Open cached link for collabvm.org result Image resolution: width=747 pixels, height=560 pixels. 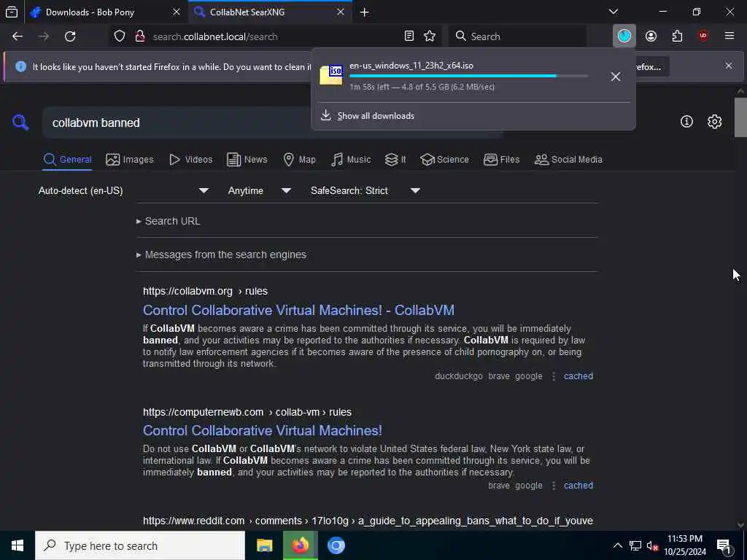tap(578, 376)
